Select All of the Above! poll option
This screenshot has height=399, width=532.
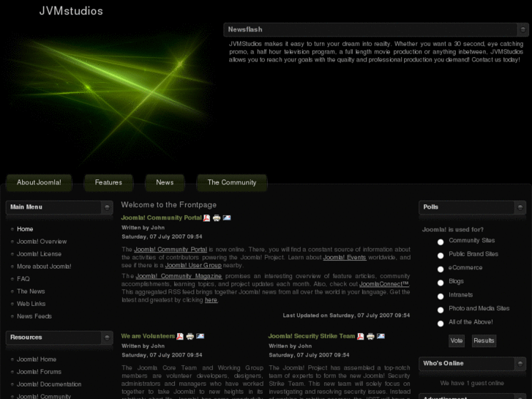(x=441, y=324)
